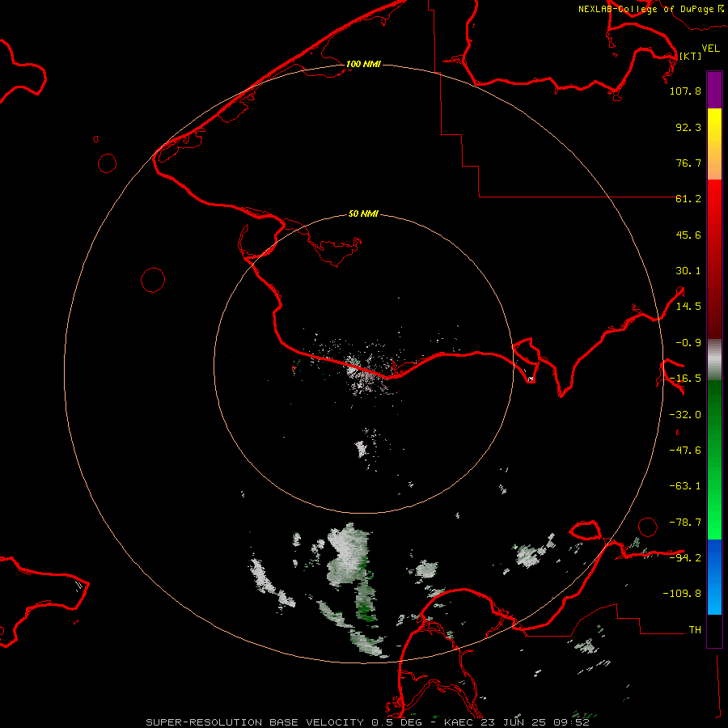
Task: Select the 61.2 scale value
Action: (688, 199)
